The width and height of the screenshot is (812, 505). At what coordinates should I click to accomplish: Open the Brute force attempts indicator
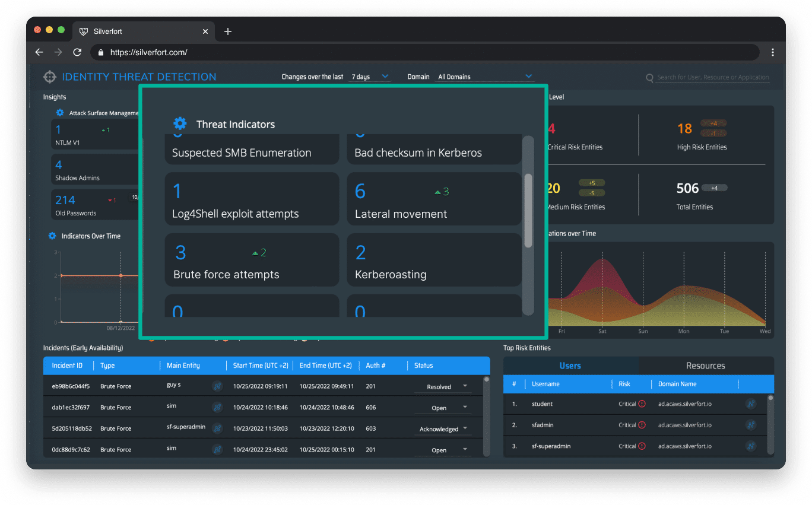pyautogui.click(x=252, y=260)
